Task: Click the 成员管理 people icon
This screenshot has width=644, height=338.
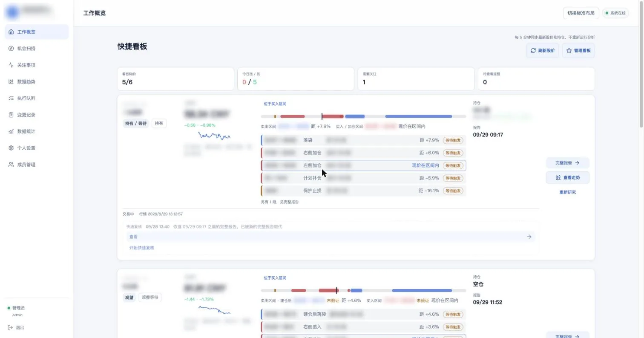Action: [x=11, y=165]
